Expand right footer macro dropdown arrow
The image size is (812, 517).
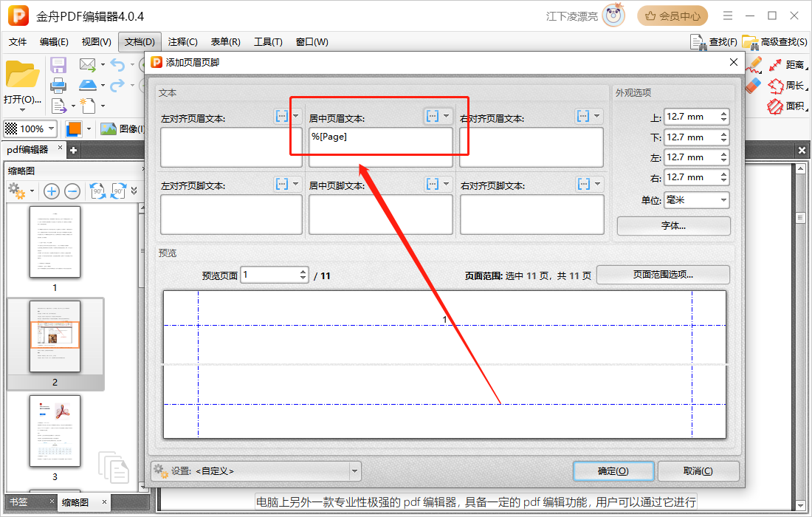598,184
